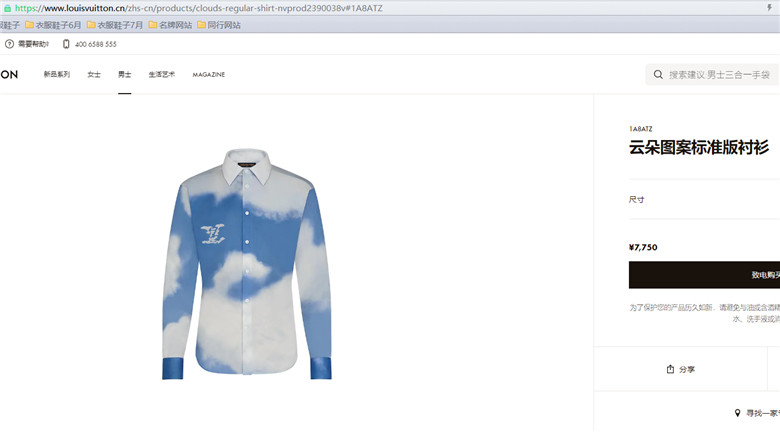Click the site logo ending in ON
Viewport: 780px width, 432px height.
tap(9, 75)
